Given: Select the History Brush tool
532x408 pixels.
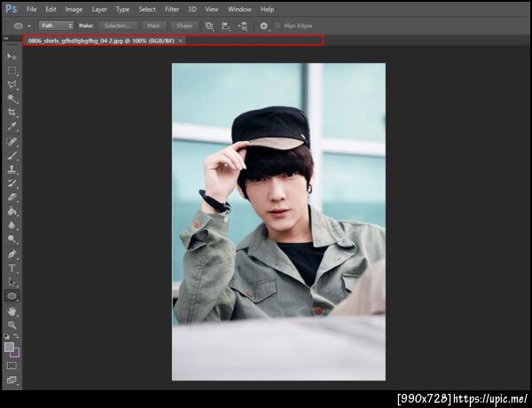Looking at the screenshot, I should [x=12, y=184].
